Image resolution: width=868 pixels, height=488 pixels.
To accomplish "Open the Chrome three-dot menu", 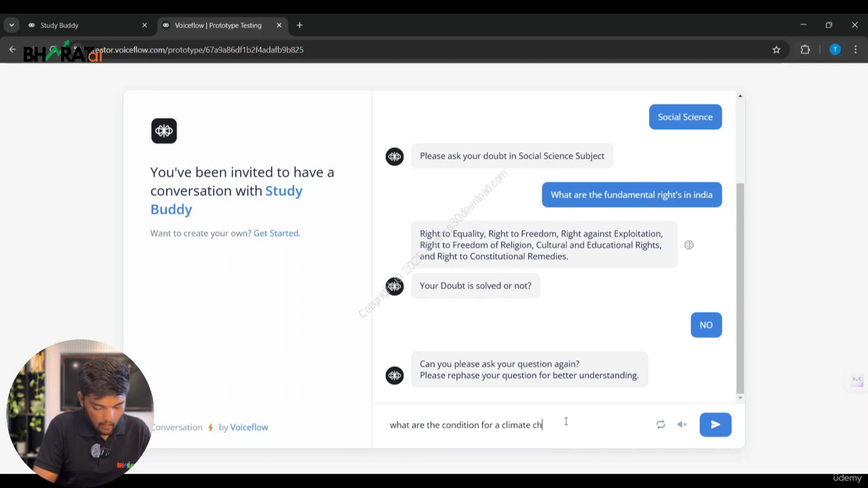I will (x=856, y=49).
